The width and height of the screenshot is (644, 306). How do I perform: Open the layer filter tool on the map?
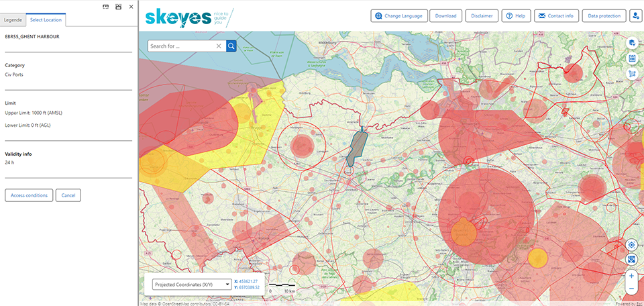click(632, 43)
